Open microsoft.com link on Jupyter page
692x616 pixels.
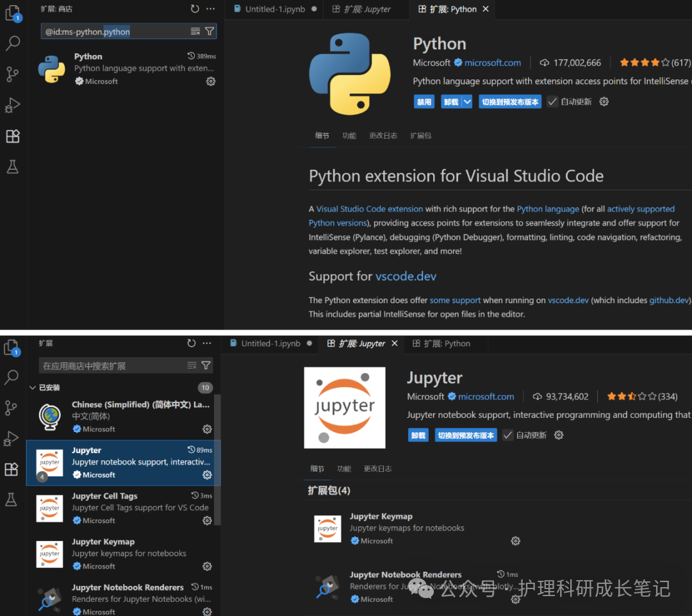486,397
